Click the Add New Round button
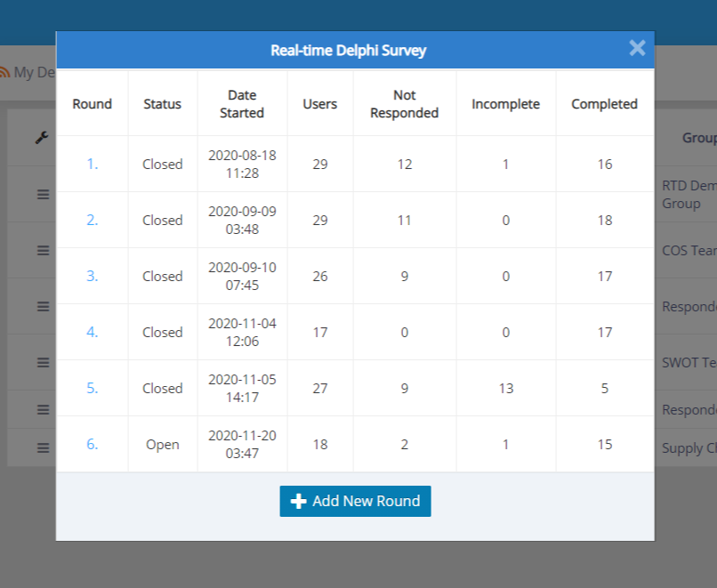717x588 pixels. (355, 501)
